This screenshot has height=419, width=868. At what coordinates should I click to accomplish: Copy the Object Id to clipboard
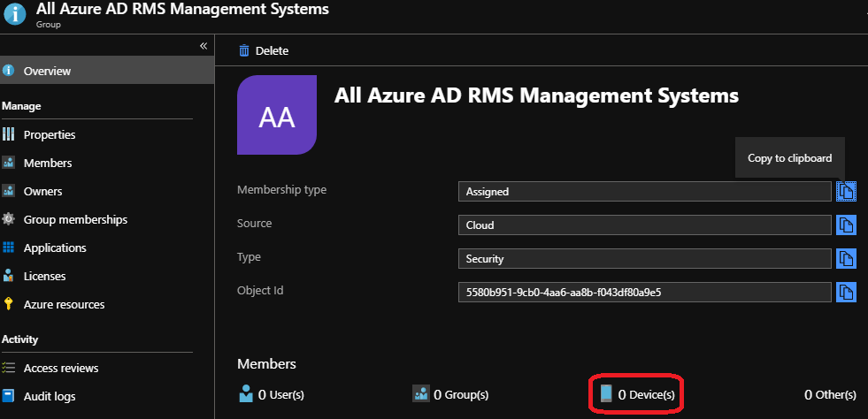(x=846, y=292)
